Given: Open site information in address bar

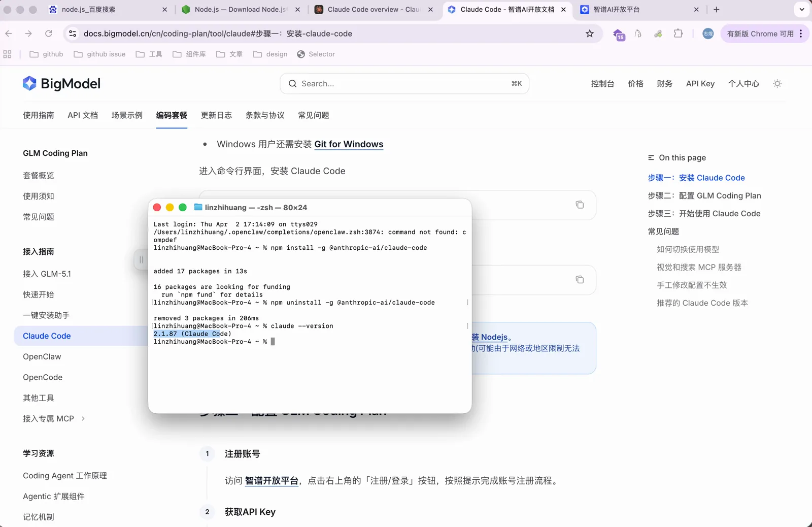Looking at the screenshot, I should pos(73,34).
